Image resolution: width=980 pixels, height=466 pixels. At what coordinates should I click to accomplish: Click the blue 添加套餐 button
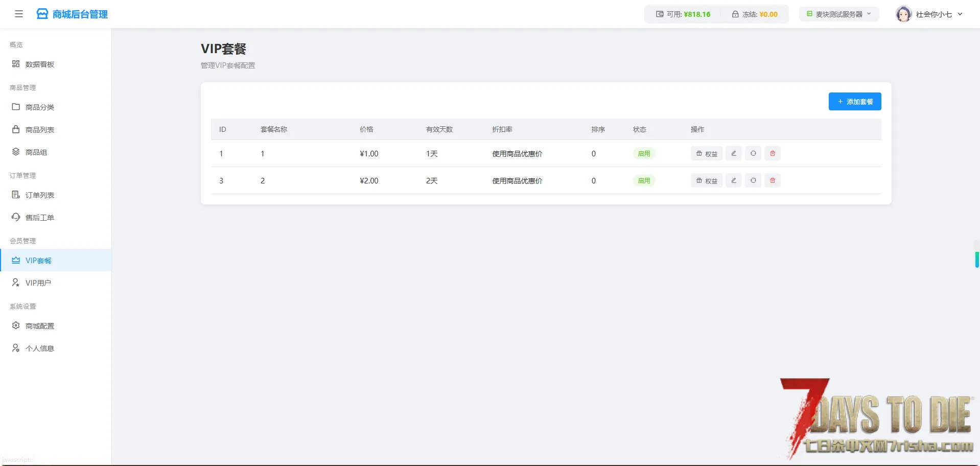point(854,102)
